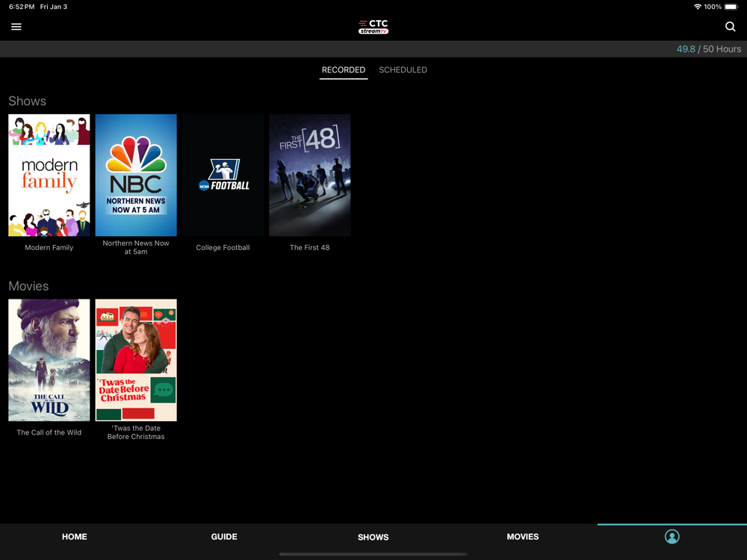Check the battery indicator icon
This screenshot has height=560, width=747.
click(731, 7)
